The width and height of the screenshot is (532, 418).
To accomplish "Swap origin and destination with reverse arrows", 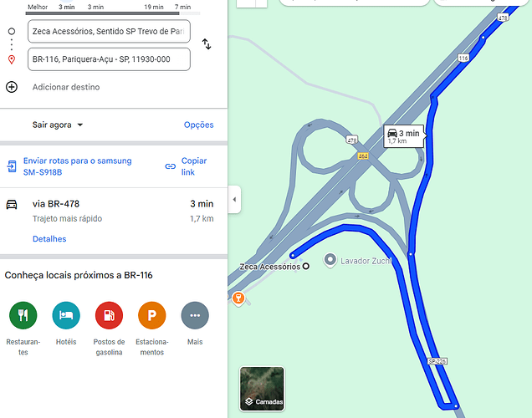I will tap(207, 44).
